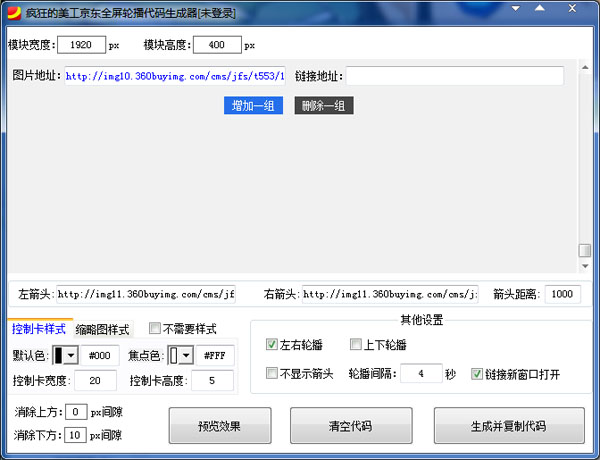Click the 消除上方 gap field

point(76,412)
